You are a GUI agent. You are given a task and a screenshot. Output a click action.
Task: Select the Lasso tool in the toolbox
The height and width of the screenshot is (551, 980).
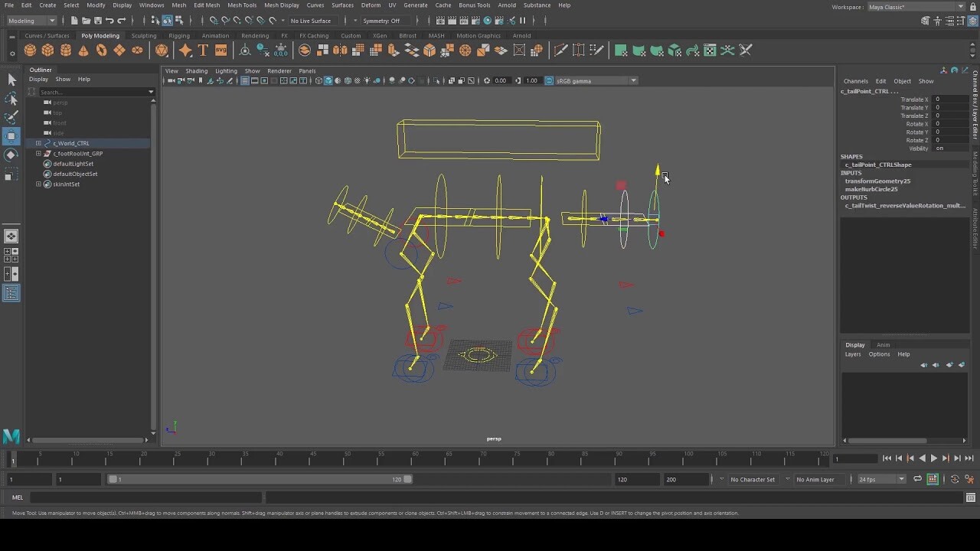click(11, 98)
